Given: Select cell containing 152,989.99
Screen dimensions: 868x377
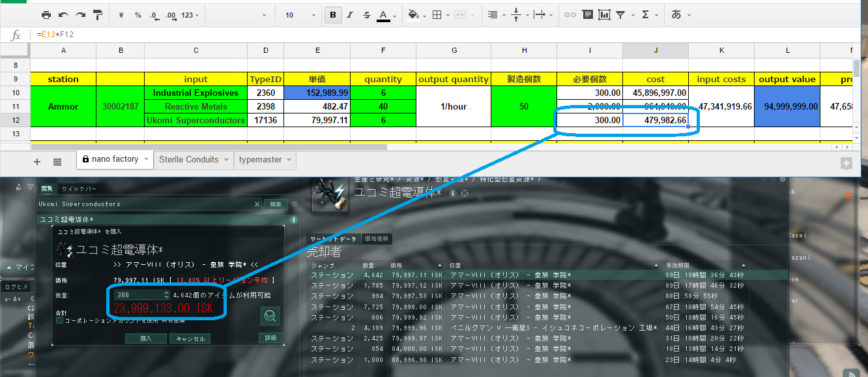Looking at the screenshot, I should (317, 93).
